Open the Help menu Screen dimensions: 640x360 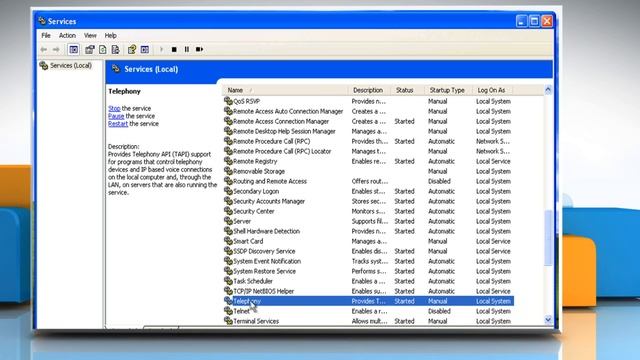point(111,36)
